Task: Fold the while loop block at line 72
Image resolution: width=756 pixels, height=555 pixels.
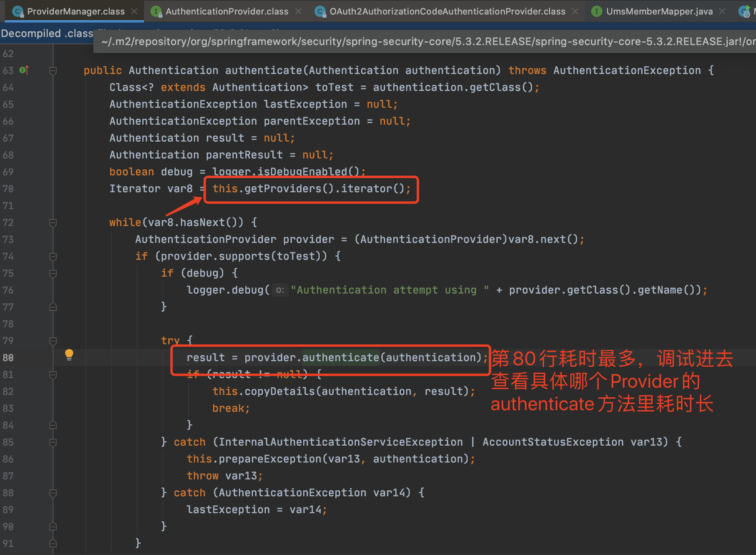Action: pos(53,223)
